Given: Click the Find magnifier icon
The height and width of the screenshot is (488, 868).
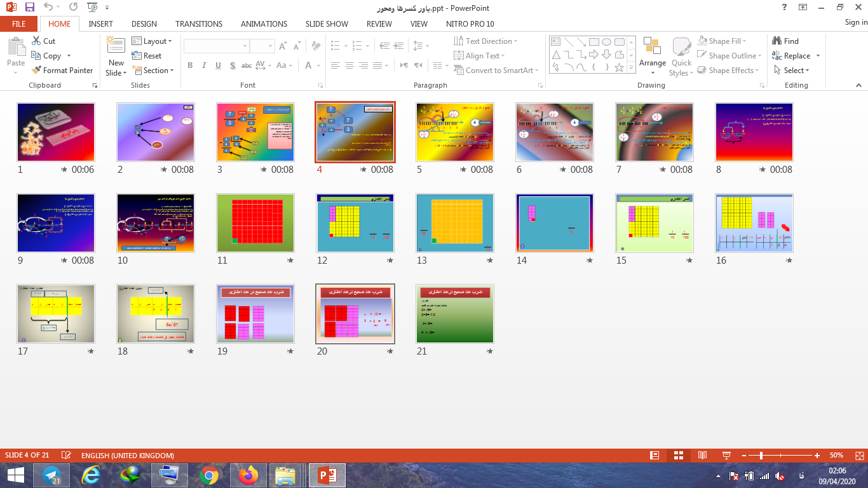Looking at the screenshot, I should tap(776, 41).
